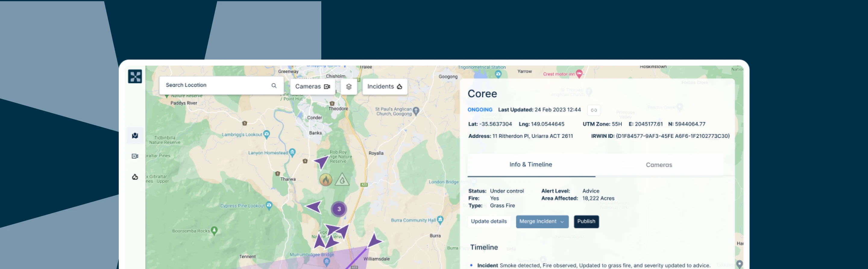This screenshot has height=269, width=868.
Task: Click the map icon above Theodore
Action: (332, 103)
